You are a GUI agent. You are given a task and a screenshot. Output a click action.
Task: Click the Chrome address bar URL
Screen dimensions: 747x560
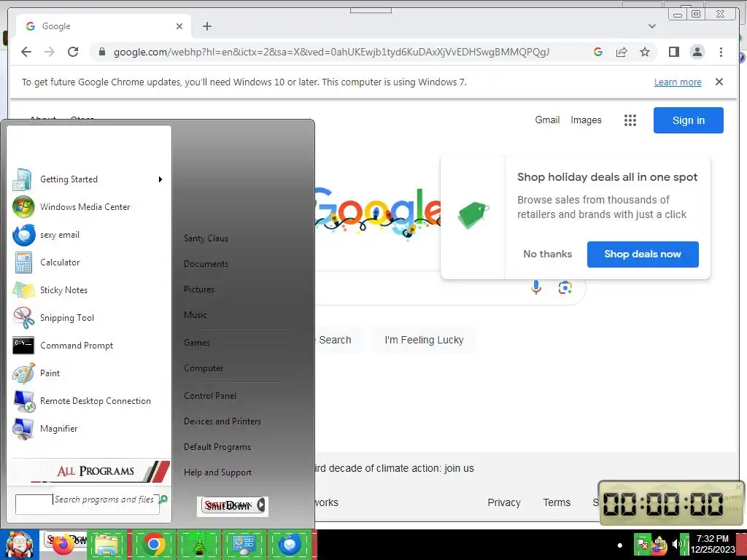(x=331, y=52)
